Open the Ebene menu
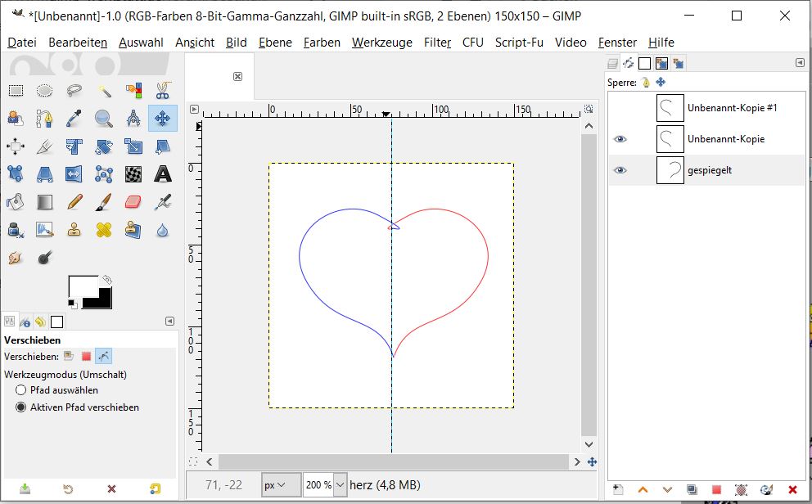This screenshot has height=504, width=812. click(x=275, y=43)
